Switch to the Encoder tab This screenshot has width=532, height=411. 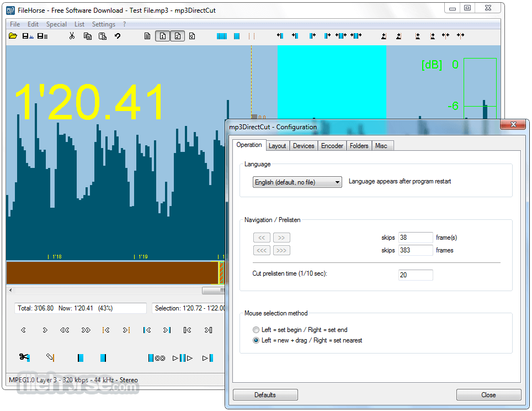click(332, 146)
